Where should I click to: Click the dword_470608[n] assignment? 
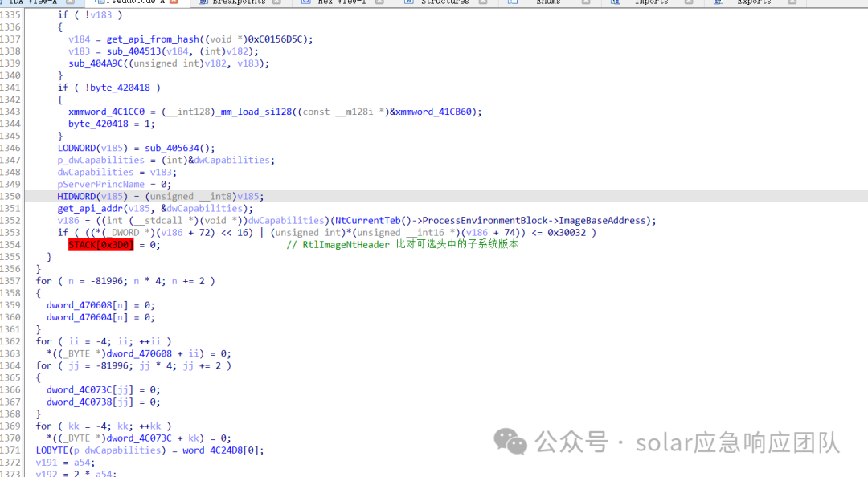[100, 305]
